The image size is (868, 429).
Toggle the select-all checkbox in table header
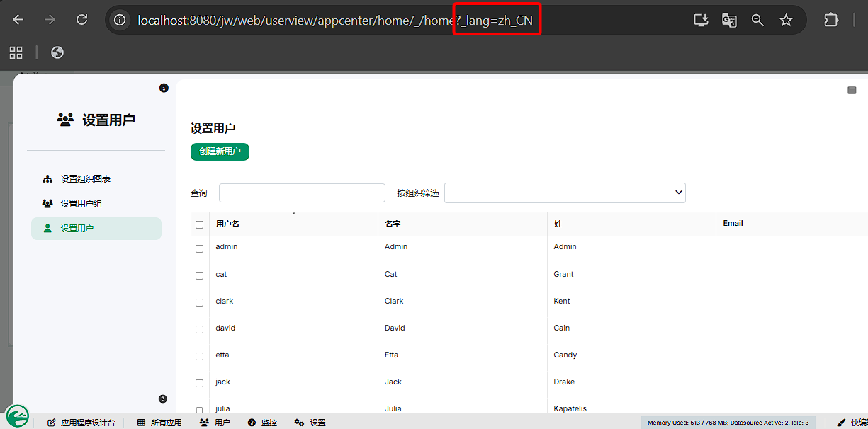tap(199, 224)
